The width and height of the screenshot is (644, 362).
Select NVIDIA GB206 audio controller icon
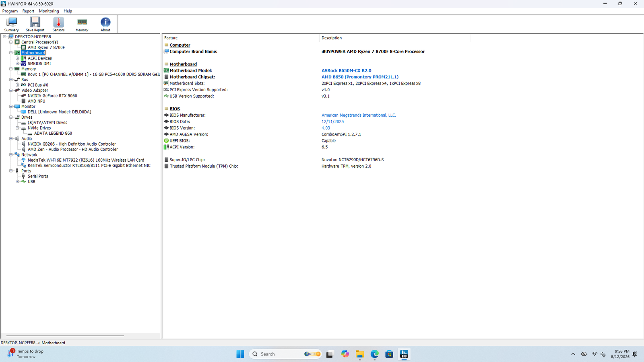[x=23, y=144]
